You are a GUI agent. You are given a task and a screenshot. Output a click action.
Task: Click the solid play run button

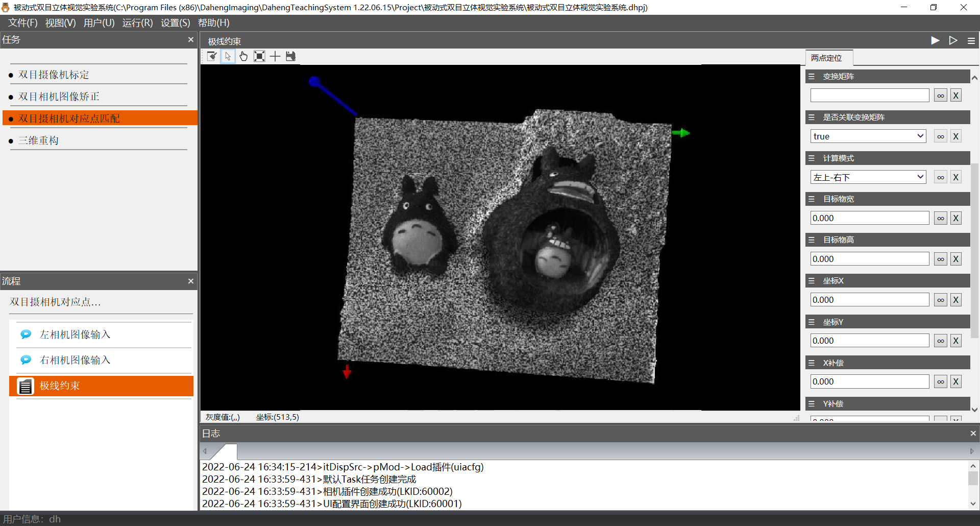tap(935, 40)
